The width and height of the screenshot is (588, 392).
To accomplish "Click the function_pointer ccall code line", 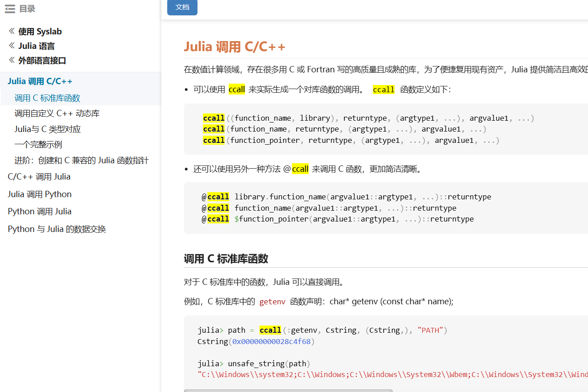I will (x=351, y=140).
